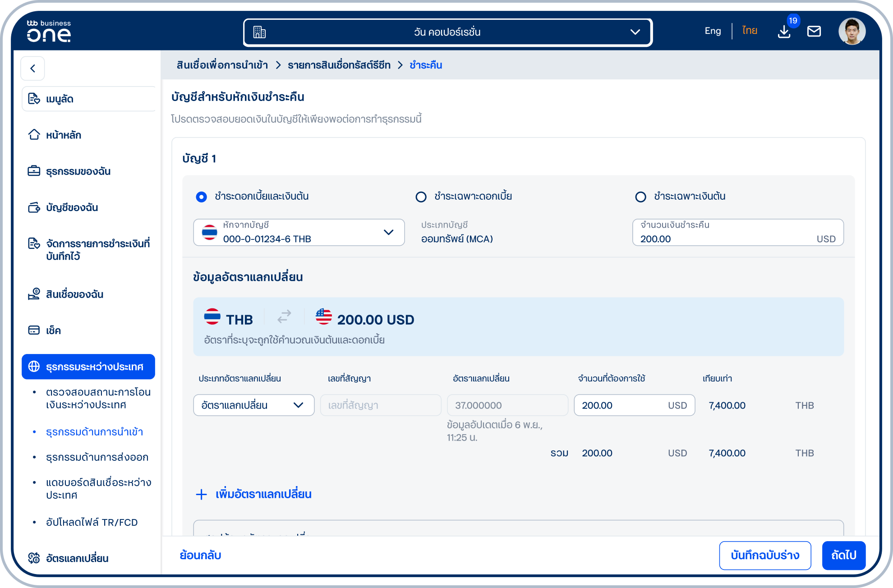893x588 pixels.
Task: Go to หน้าหลัก home icon
Action: 34,135
